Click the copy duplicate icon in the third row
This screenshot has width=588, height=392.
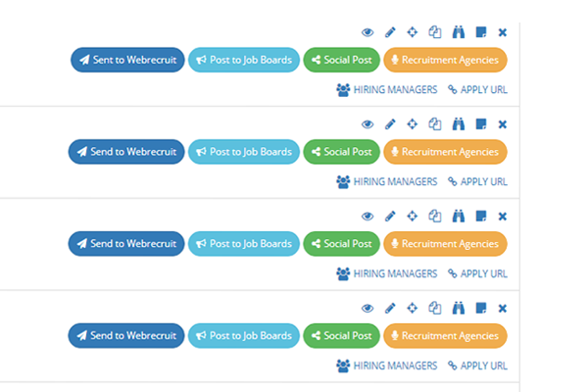tap(435, 217)
